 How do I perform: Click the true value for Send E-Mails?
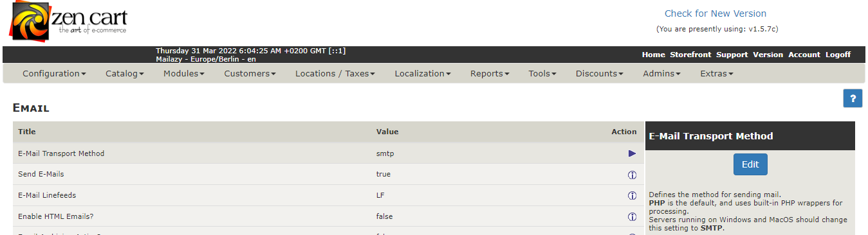click(x=383, y=175)
